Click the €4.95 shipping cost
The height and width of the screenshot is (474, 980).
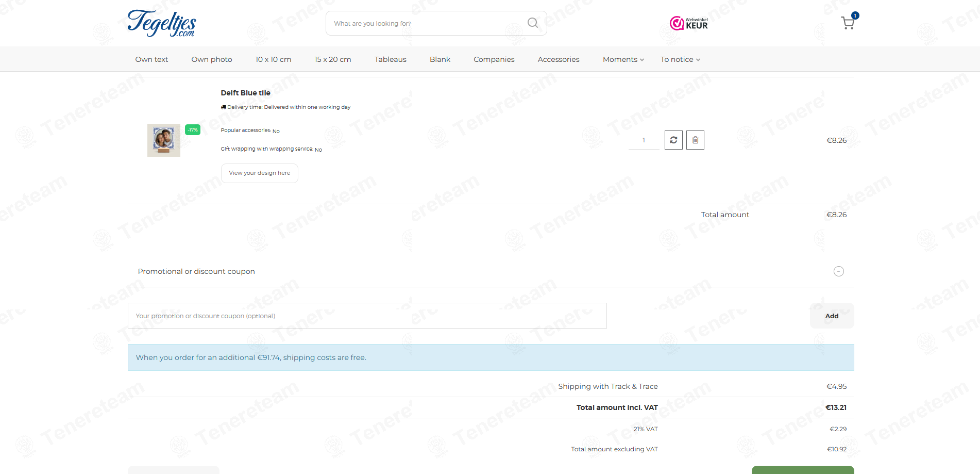837,386
